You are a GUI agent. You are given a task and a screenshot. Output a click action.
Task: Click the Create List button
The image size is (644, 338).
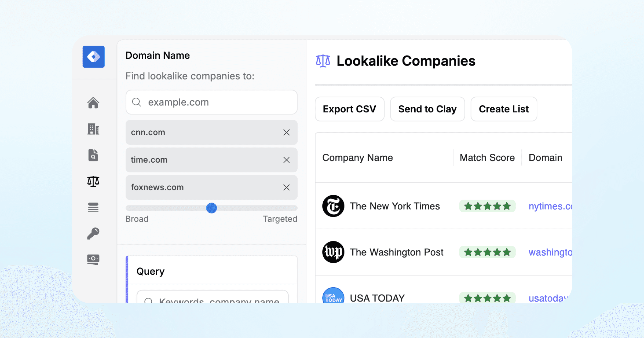point(504,109)
